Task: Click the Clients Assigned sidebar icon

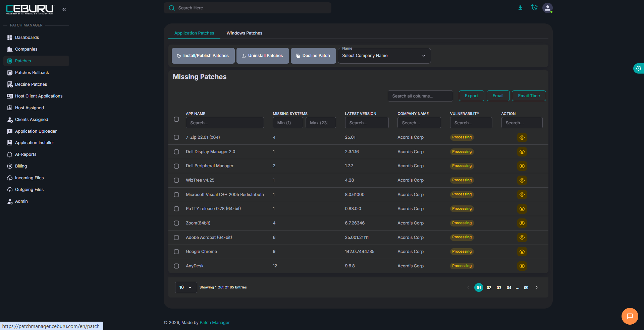Action: point(10,120)
